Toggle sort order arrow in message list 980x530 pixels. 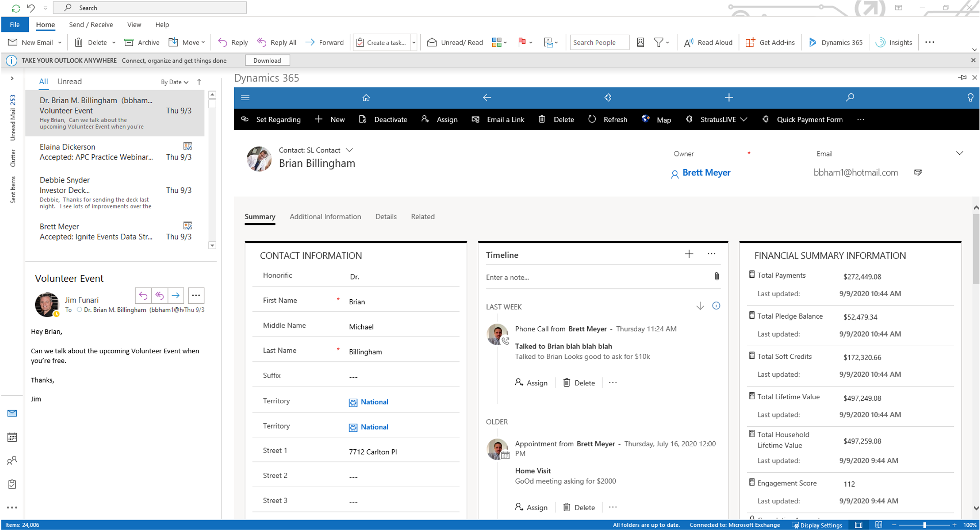click(199, 82)
